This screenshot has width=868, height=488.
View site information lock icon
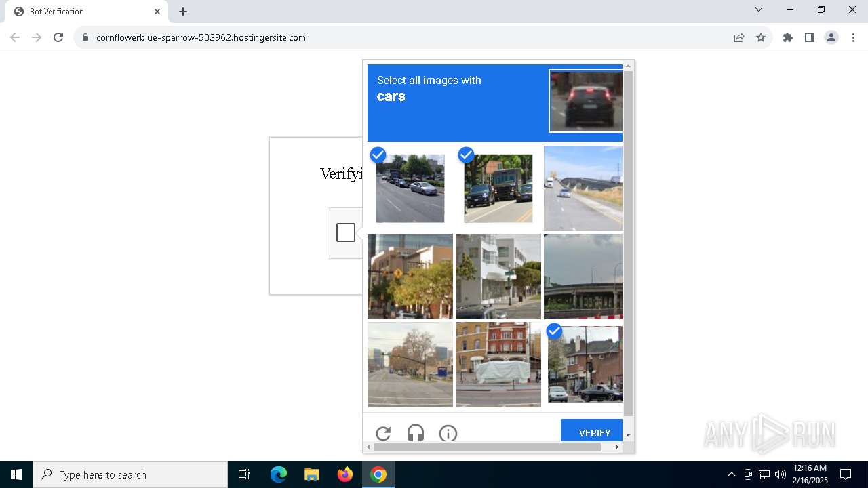tap(85, 37)
